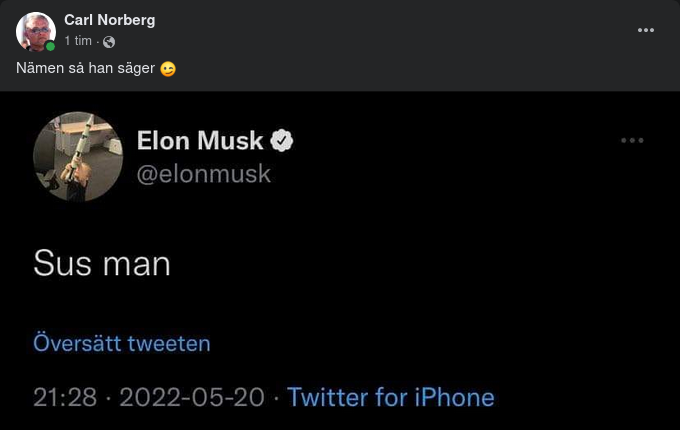Click the verified badge next to Elon Musk
680x430 pixels.
tap(283, 141)
